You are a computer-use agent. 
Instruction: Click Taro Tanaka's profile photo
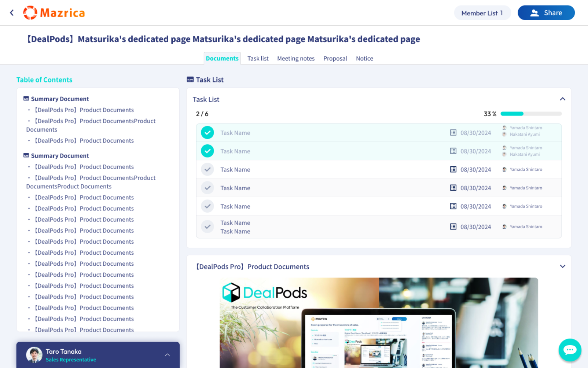coord(34,355)
